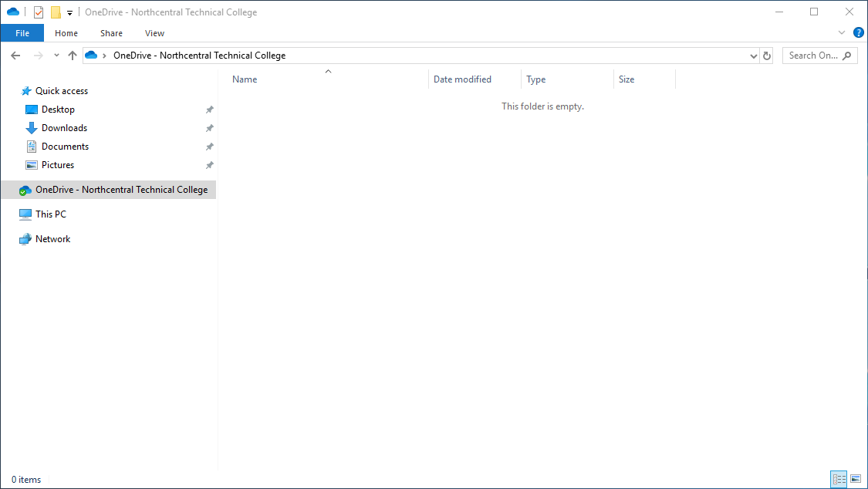
Task: Click the address bar path text
Action: point(199,56)
